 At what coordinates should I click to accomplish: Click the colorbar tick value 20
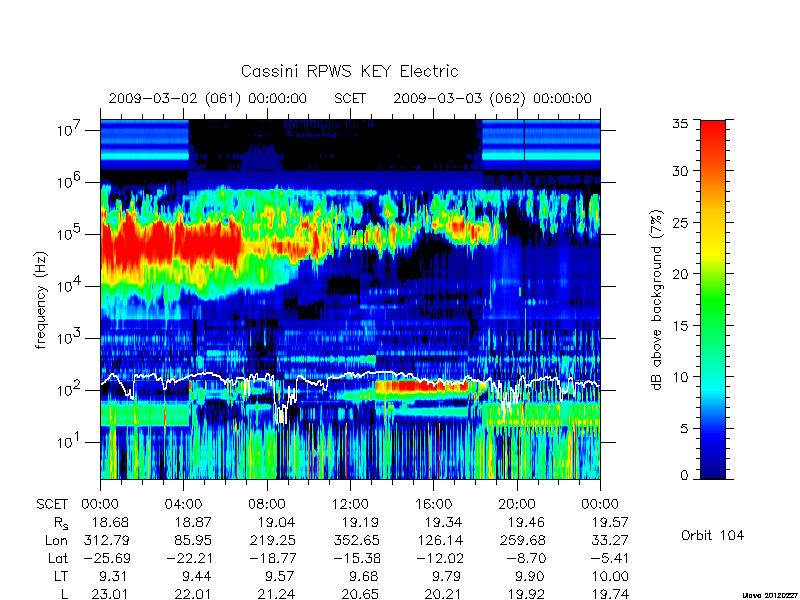[680, 273]
